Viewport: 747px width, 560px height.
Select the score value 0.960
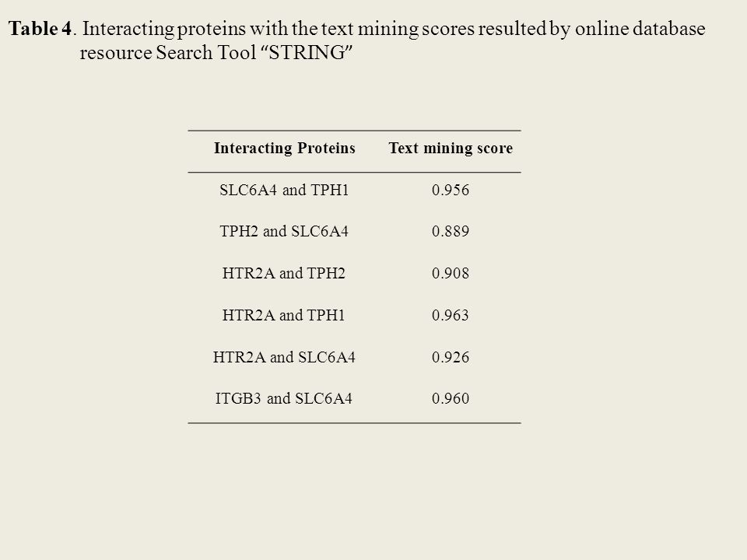tap(451, 398)
